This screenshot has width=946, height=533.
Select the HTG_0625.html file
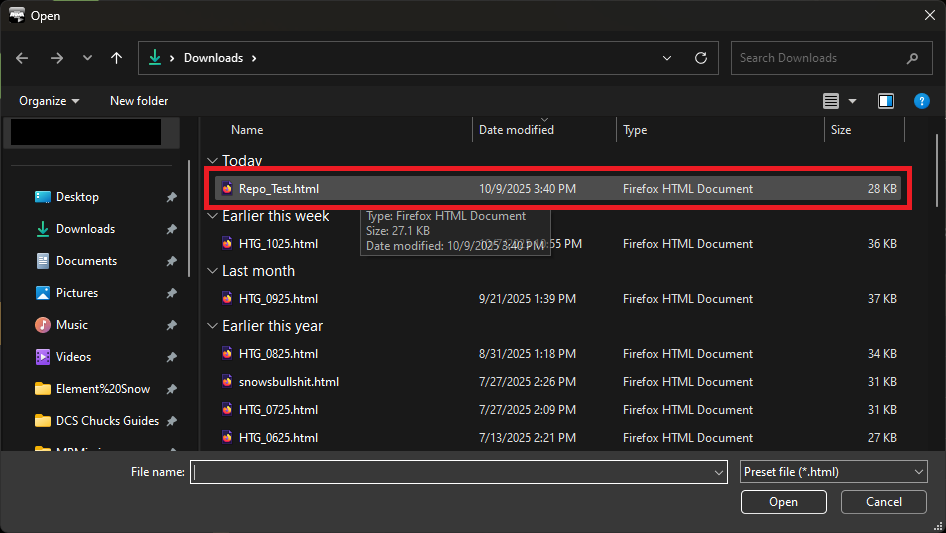[x=558, y=438]
